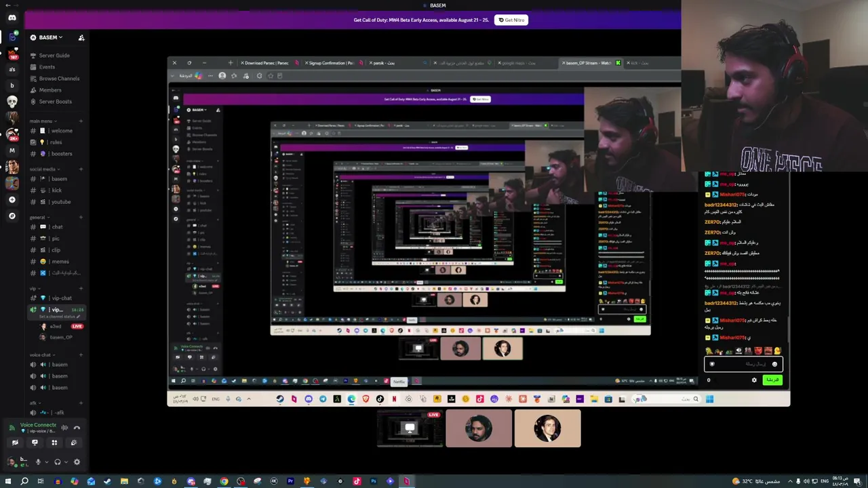Open audio output options arrow

pyautogui.click(x=66, y=462)
